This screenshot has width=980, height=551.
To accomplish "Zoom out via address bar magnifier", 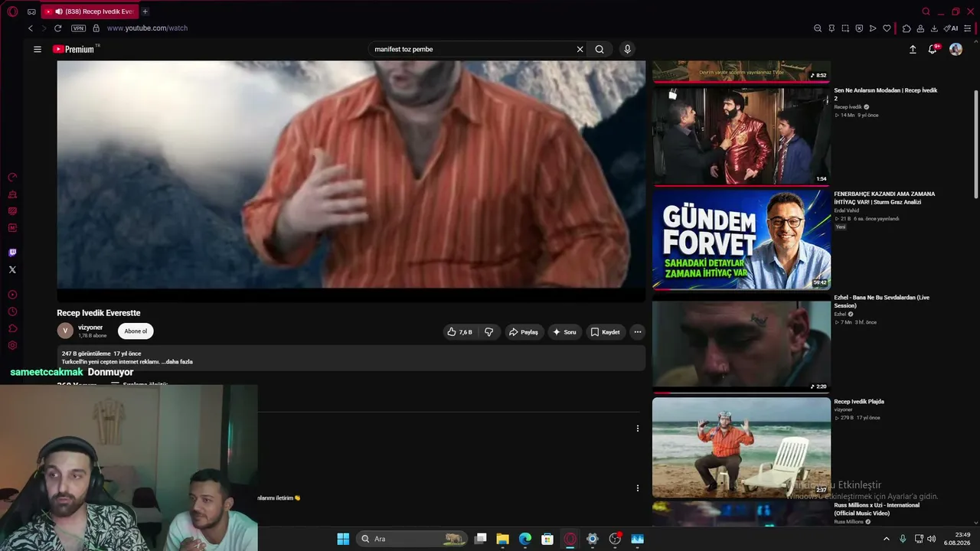I will coord(818,28).
